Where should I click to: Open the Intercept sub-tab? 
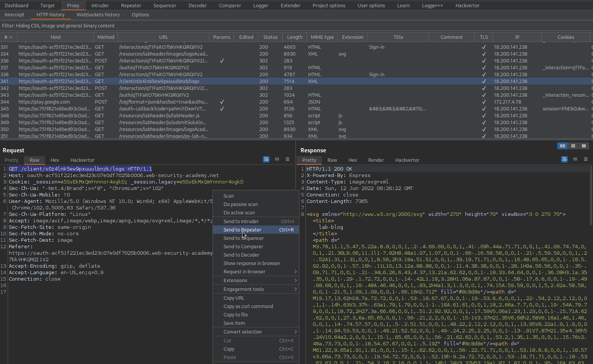[14, 15]
